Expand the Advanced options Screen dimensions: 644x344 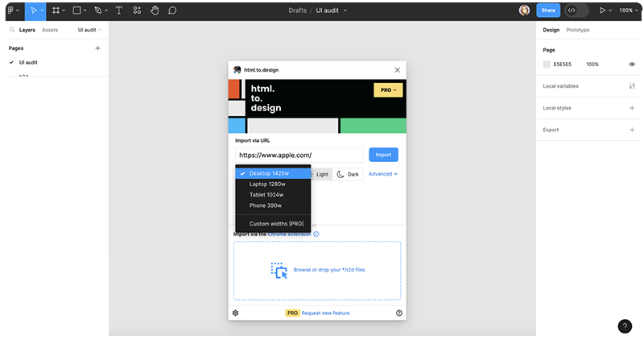coord(383,174)
